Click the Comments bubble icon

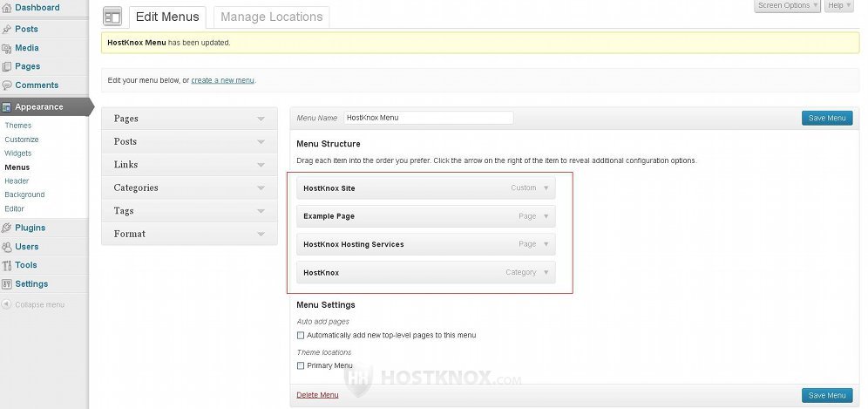coord(7,85)
